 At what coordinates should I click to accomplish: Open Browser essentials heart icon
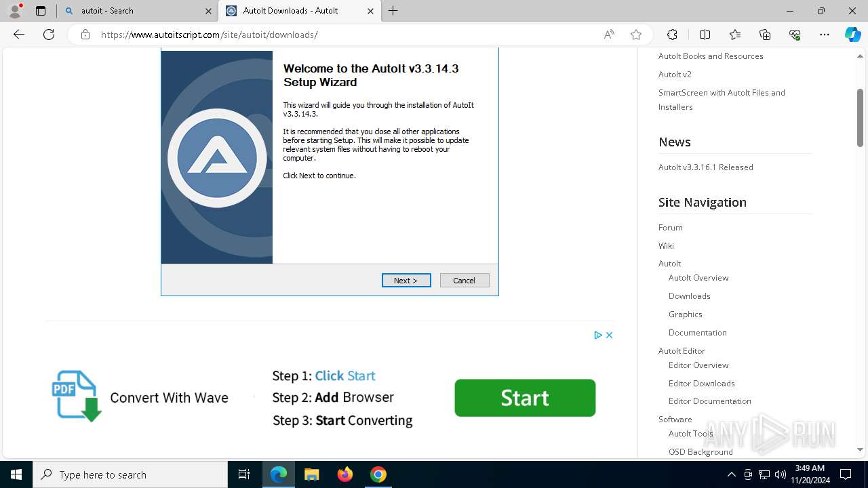(795, 35)
